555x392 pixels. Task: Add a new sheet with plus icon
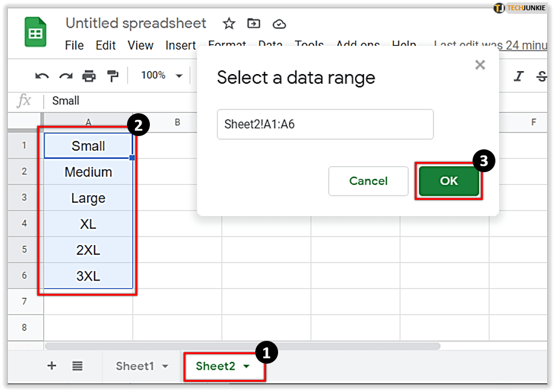(x=52, y=366)
